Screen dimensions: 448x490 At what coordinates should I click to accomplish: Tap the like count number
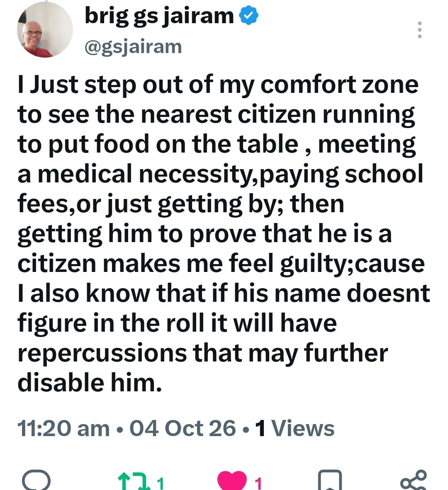tap(258, 483)
